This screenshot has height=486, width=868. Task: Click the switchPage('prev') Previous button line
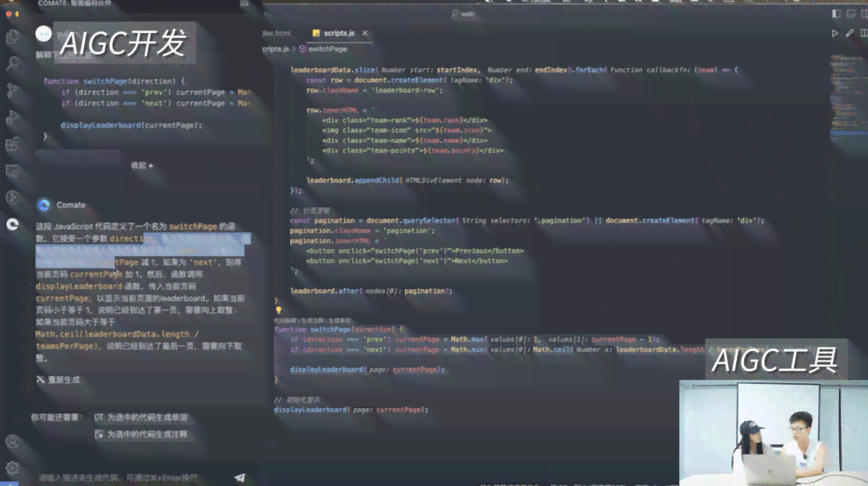415,251
